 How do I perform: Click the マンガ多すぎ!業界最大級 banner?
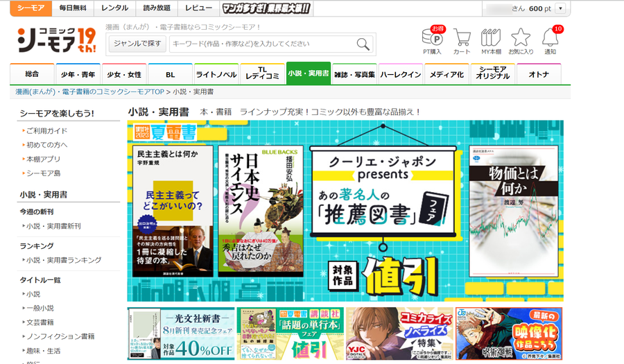266,8
